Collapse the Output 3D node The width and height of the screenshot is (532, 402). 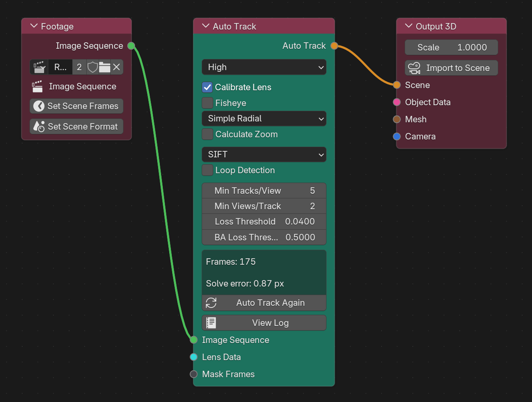(409, 27)
